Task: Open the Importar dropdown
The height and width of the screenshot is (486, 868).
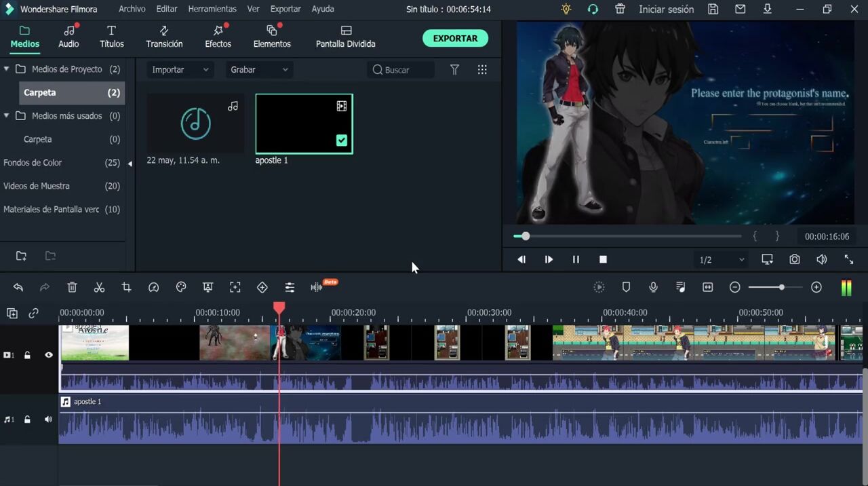Action: pyautogui.click(x=180, y=70)
